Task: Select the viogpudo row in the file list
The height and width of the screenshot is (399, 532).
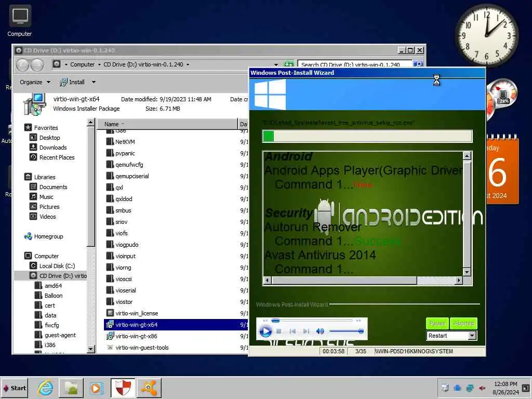Action: pyautogui.click(x=176, y=245)
